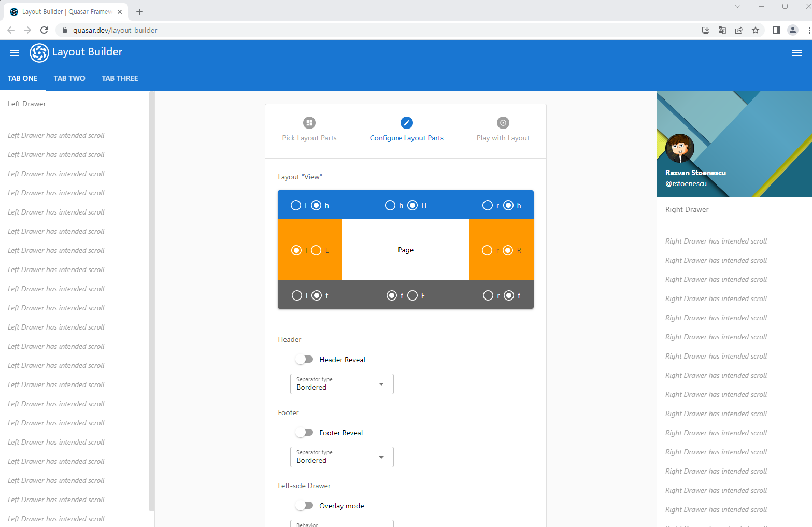Open Header Separator type dropdown
812x527 pixels.
(x=342, y=384)
